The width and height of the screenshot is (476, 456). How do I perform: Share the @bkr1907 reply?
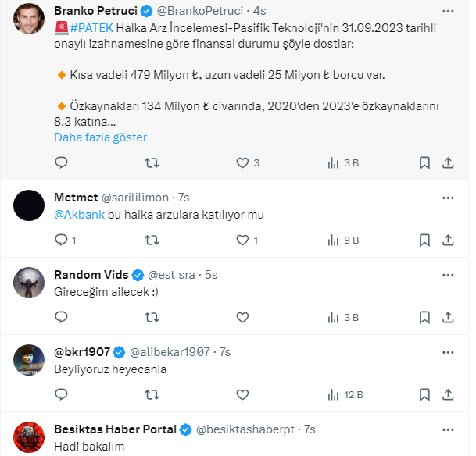(449, 395)
